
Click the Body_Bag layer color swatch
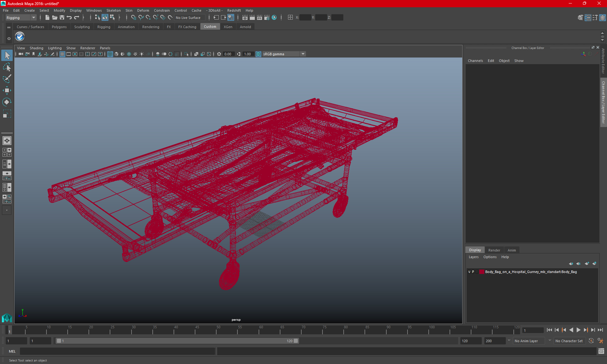[481, 272]
